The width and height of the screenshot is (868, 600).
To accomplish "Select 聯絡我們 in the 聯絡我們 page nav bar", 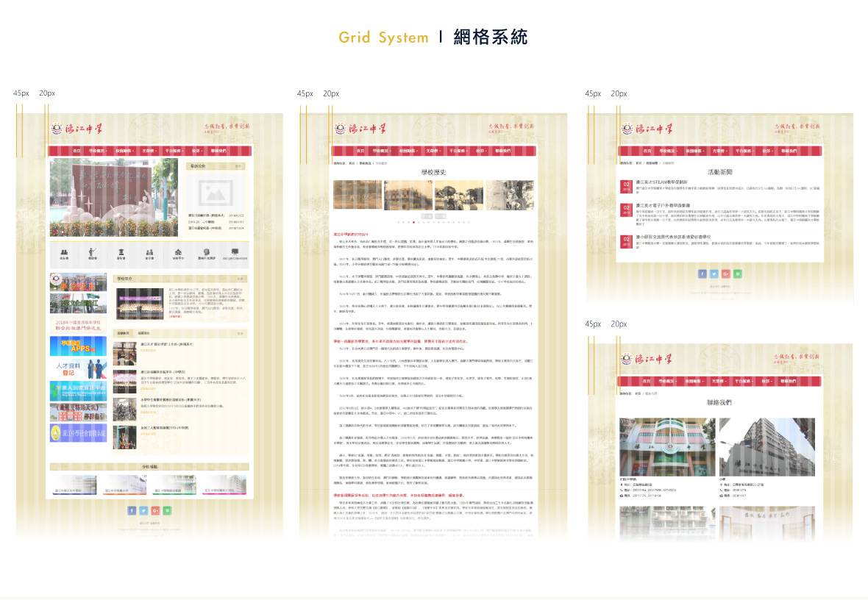I will [x=789, y=381].
